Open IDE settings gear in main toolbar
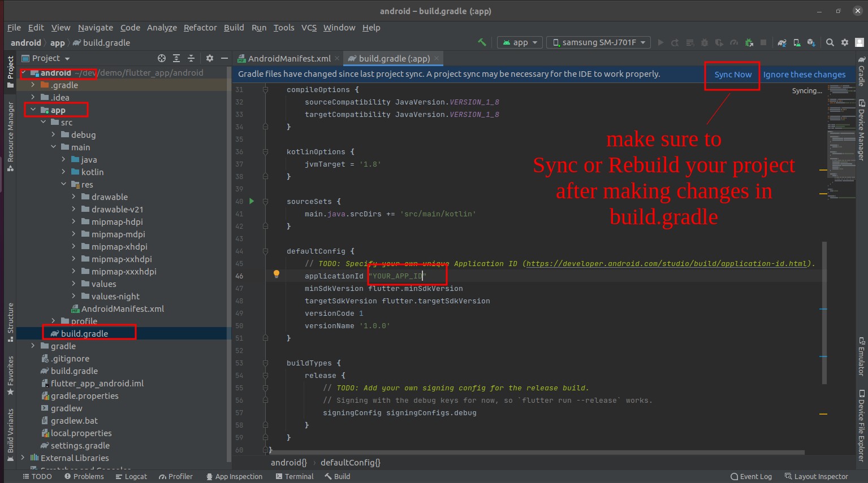The height and width of the screenshot is (483, 868). pyautogui.click(x=845, y=42)
